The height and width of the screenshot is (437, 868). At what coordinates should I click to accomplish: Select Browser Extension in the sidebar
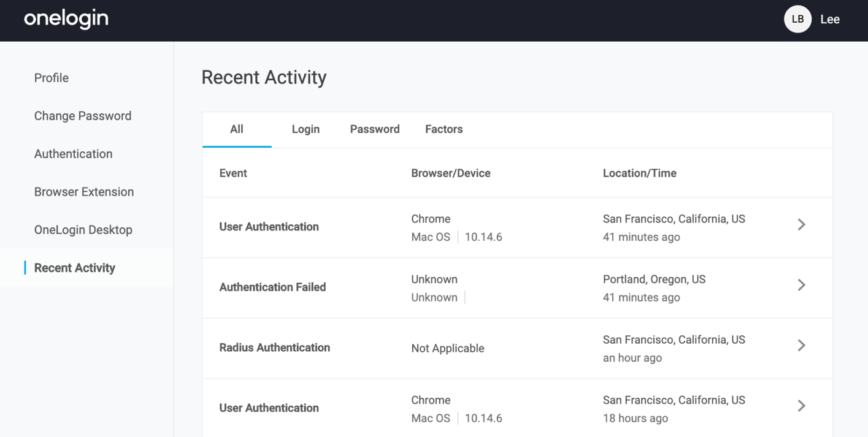(84, 192)
